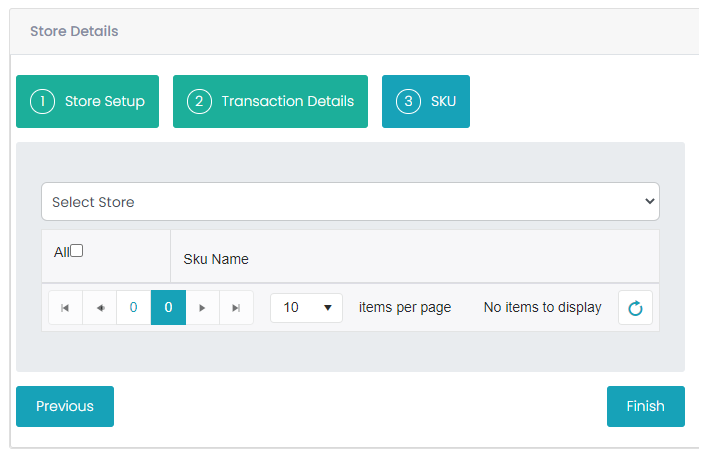
Task: Check the All checkbox
Action: click(77, 251)
